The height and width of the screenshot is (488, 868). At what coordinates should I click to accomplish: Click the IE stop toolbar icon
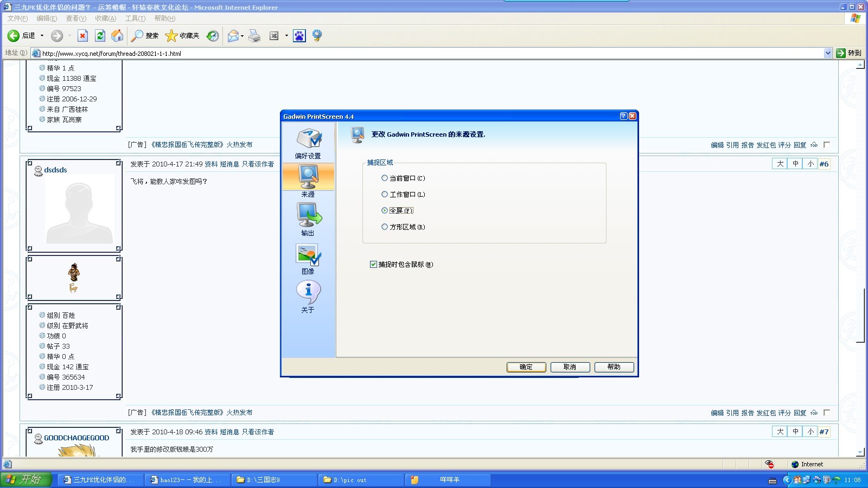82,36
